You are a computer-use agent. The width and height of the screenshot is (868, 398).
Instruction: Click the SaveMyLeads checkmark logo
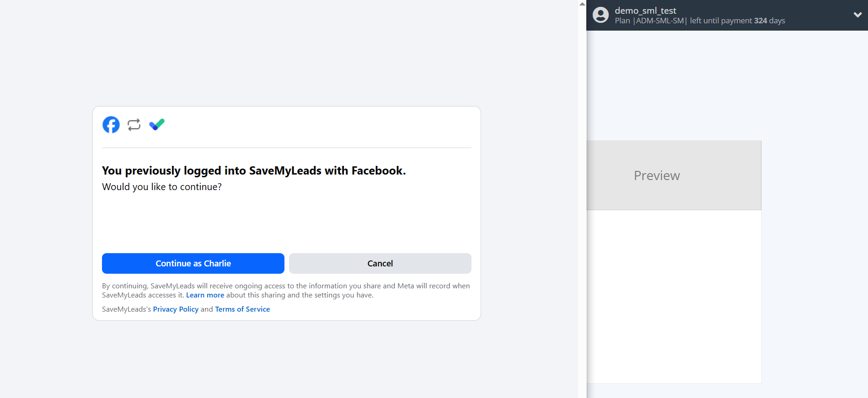157,124
